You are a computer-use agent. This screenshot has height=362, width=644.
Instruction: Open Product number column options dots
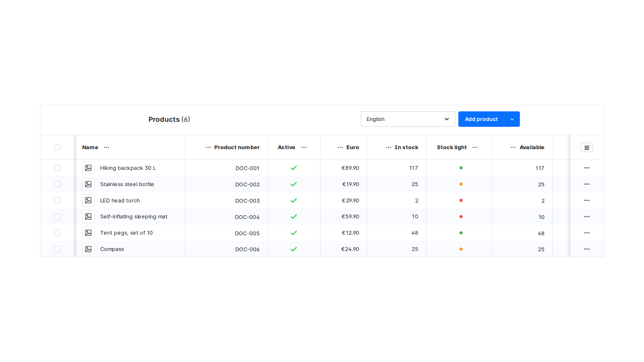(x=208, y=147)
